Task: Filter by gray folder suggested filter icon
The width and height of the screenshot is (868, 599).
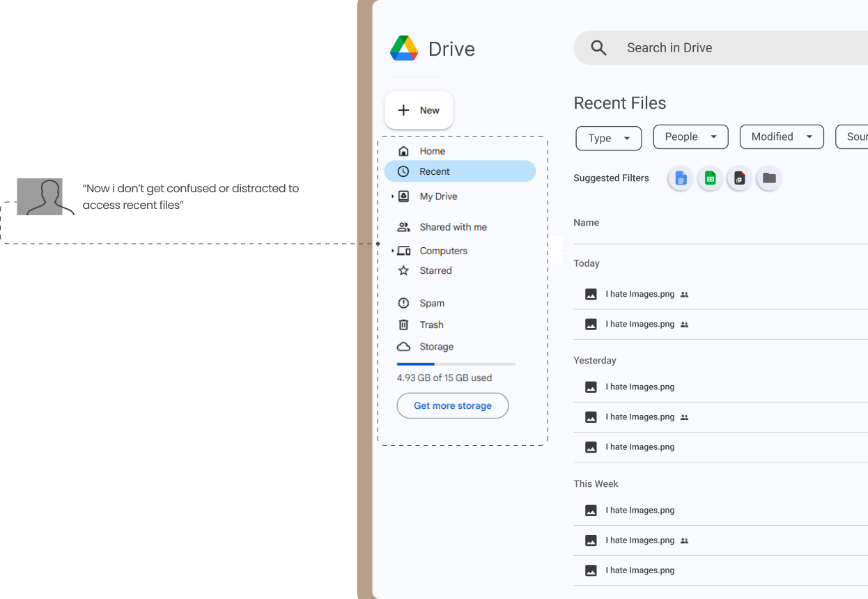Action: click(769, 178)
